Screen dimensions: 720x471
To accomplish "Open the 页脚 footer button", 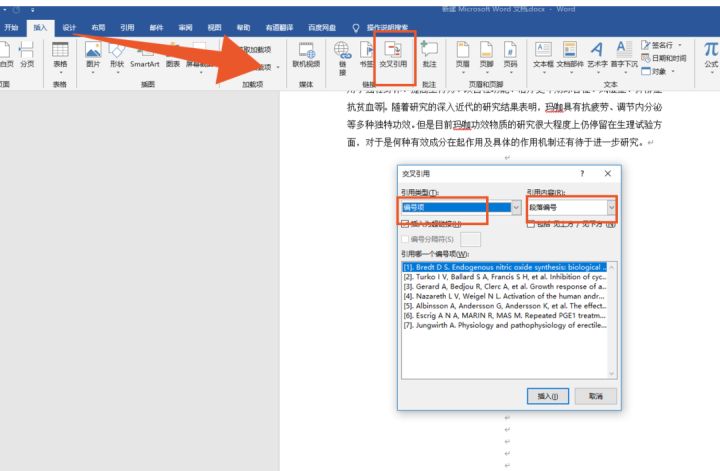I will point(486,57).
